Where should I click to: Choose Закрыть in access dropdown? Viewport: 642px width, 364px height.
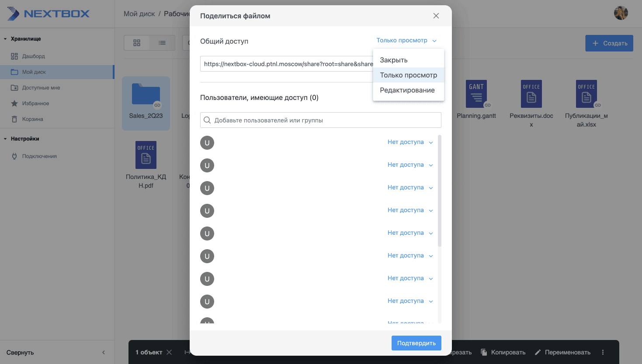pos(394,60)
